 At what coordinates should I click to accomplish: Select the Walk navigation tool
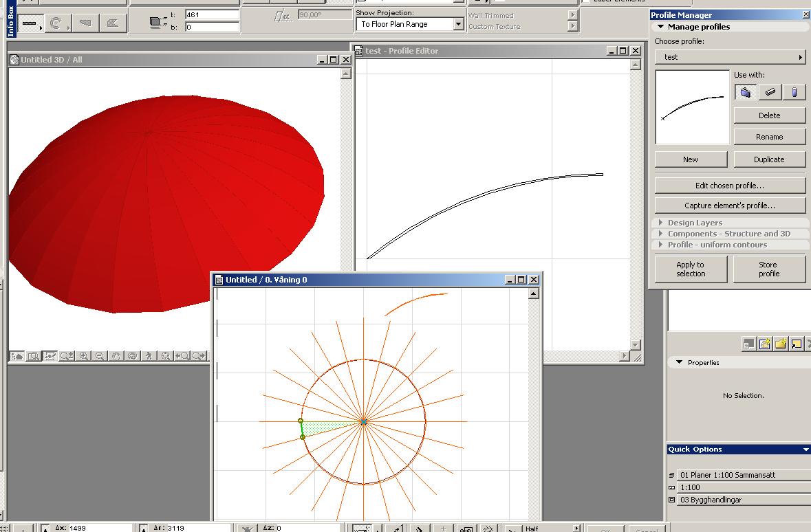(149, 356)
